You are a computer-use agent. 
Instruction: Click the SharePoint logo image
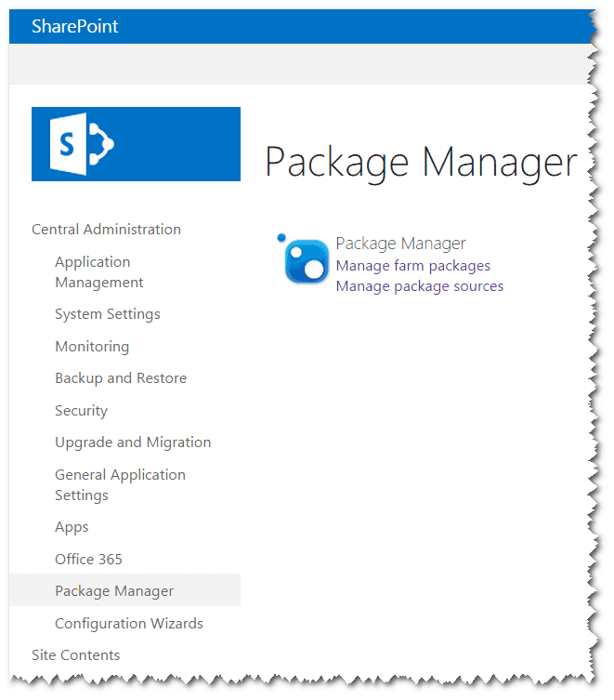point(136,144)
